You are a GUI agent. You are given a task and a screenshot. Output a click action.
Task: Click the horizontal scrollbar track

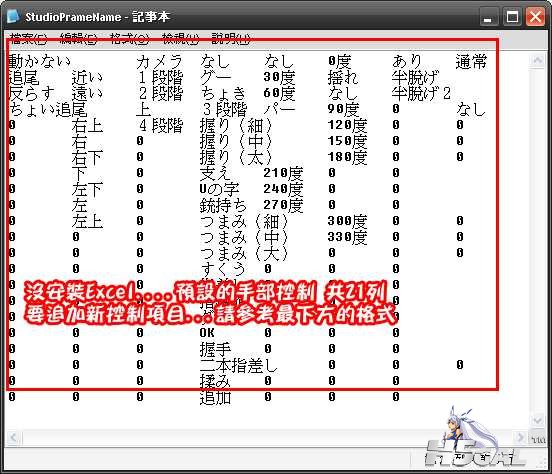[267, 438]
